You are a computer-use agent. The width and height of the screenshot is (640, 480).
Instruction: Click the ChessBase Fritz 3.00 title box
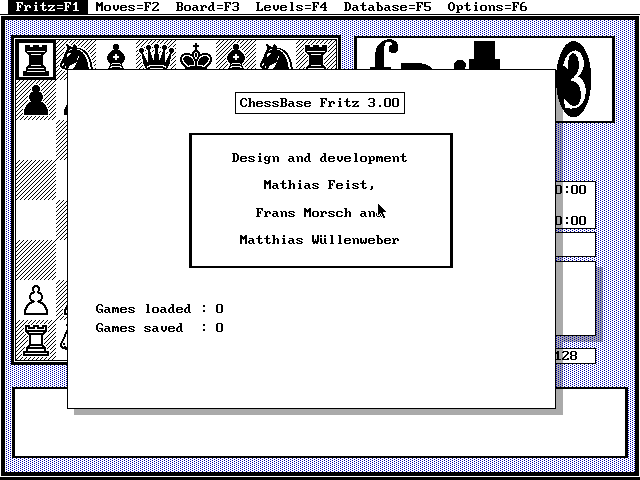pos(320,103)
